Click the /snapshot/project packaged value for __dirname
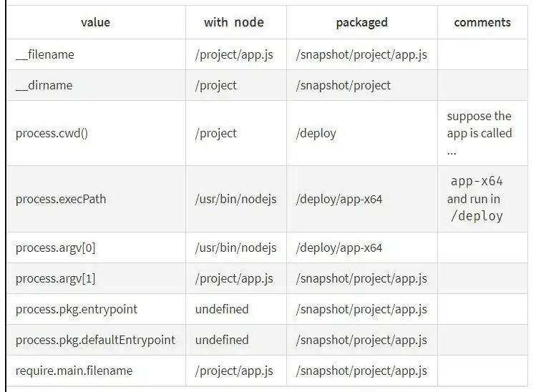536x392 pixels. pyautogui.click(x=343, y=85)
